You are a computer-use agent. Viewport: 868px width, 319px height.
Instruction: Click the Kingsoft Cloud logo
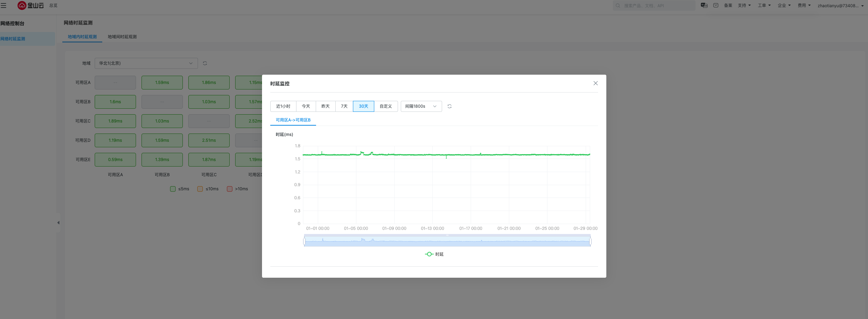click(x=31, y=6)
